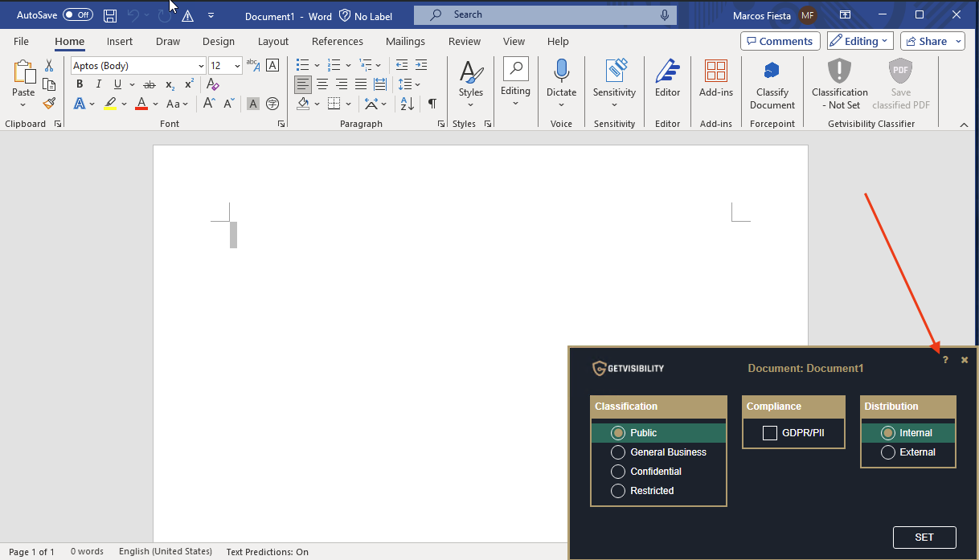Open the Comments pane
This screenshot has width=979, height=560.
780,41
